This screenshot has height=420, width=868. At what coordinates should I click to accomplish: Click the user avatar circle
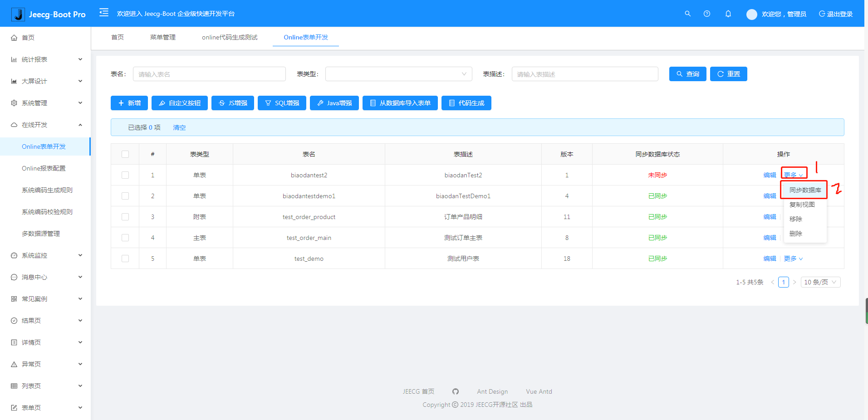point(752,15)
